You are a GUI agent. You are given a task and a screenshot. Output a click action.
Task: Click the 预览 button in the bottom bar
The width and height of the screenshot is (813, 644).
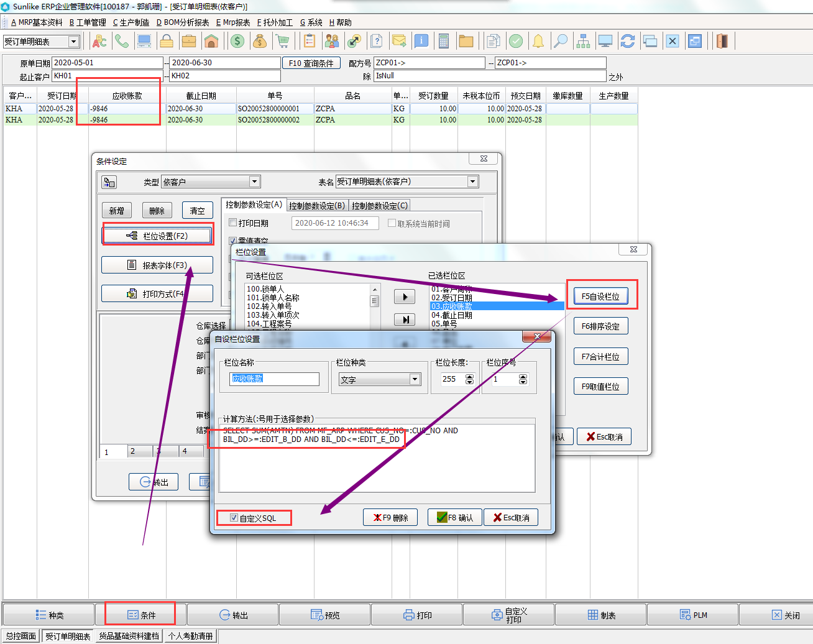point(325,615)
